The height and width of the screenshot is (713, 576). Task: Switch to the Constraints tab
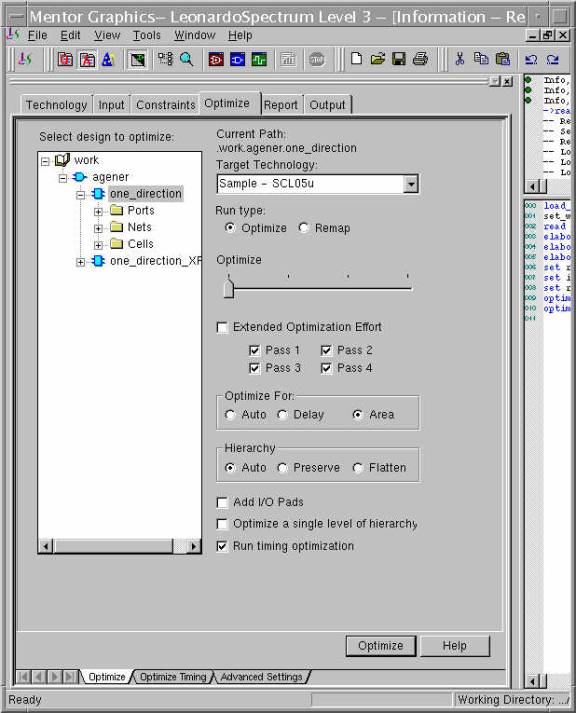(165, 105)
